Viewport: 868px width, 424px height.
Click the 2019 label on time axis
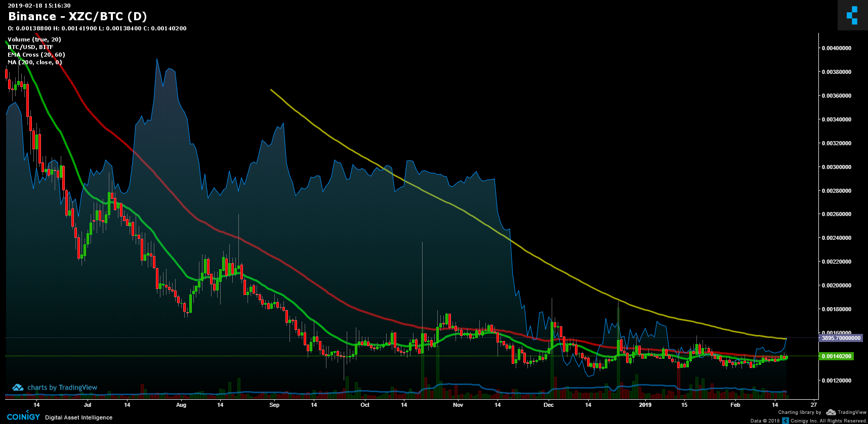pos(645,405)
